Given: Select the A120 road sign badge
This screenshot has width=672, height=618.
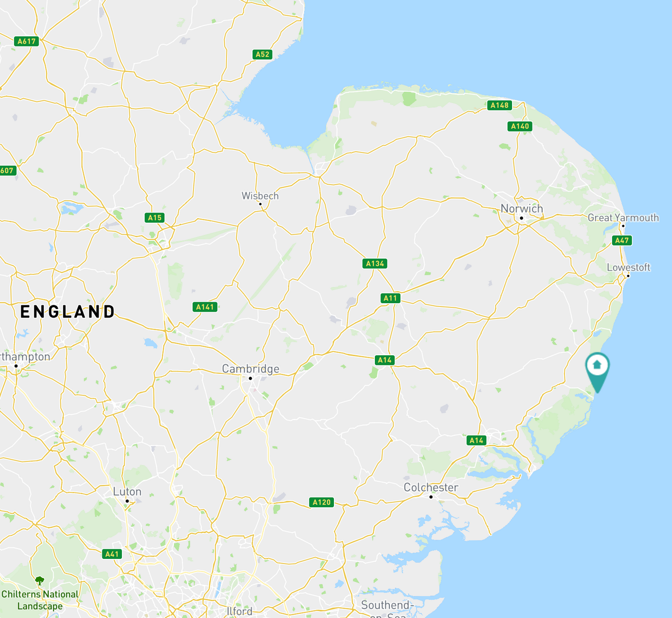Looking at the screenshot, I should coord(321,502).
